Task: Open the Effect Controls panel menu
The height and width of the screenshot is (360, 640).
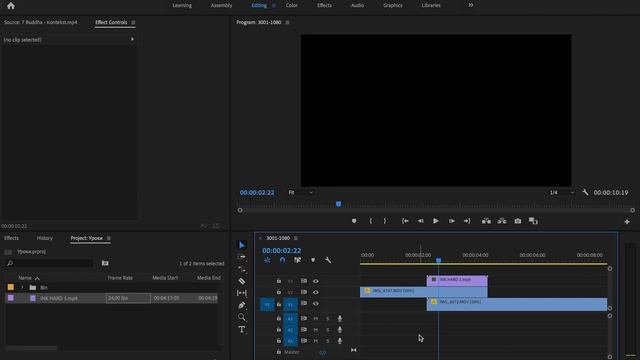Action: coord(133,22)
